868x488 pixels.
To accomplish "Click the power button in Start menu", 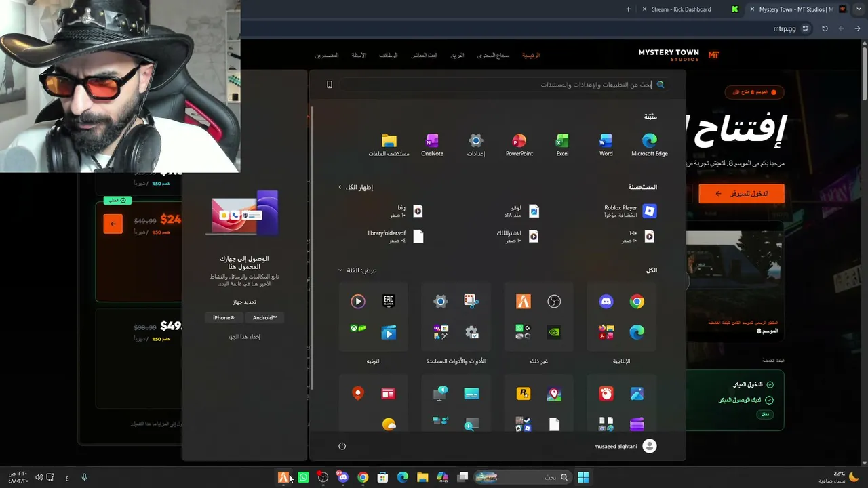I will (342, 446).
